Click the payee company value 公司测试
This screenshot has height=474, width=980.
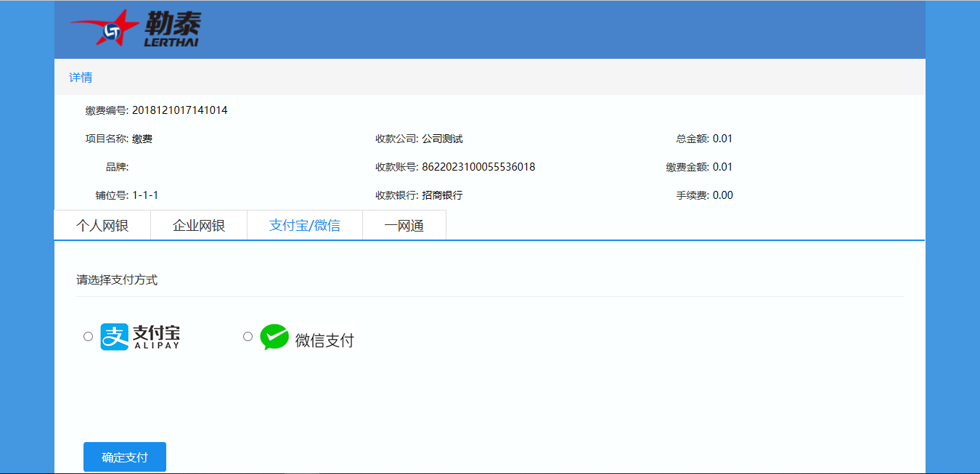pyautogui.click(x=442, y=139)
